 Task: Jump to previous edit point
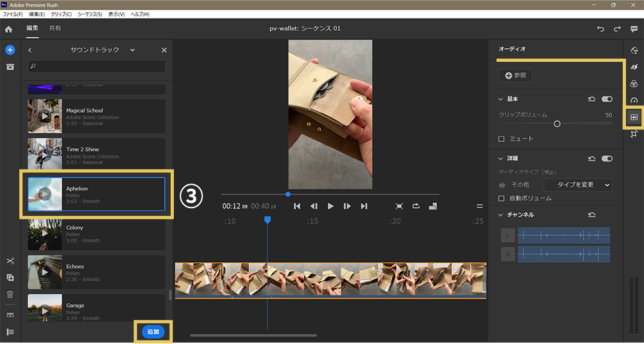pos(297,206)
